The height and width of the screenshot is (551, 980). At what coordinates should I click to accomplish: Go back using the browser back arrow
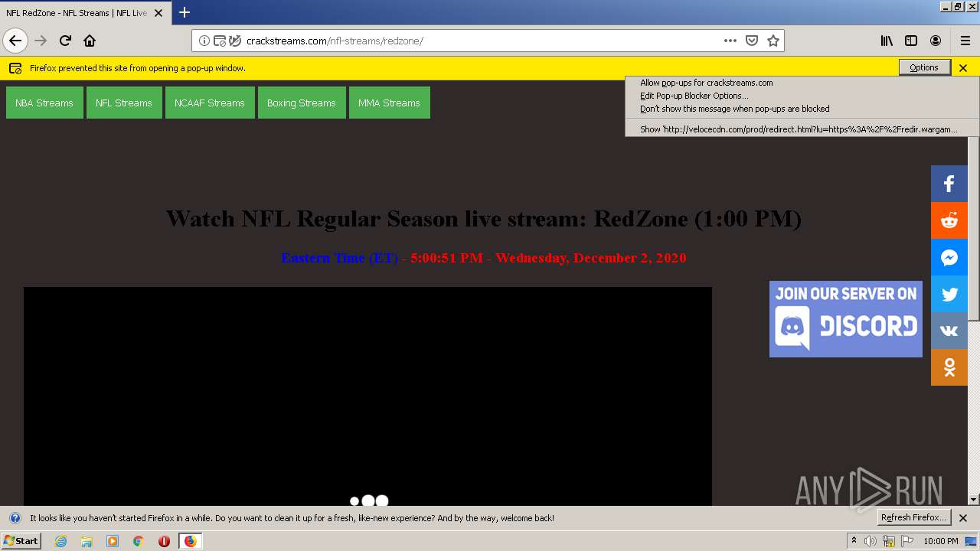(15, 41)
